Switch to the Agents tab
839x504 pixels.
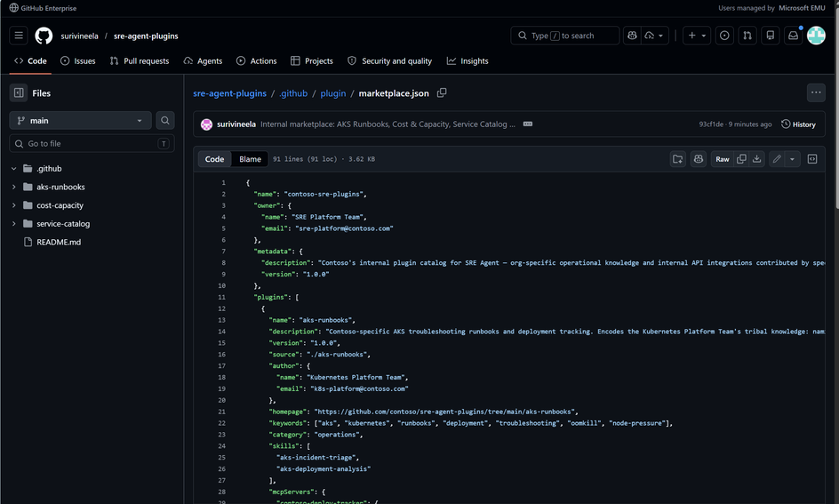click(x=203, y=61)
